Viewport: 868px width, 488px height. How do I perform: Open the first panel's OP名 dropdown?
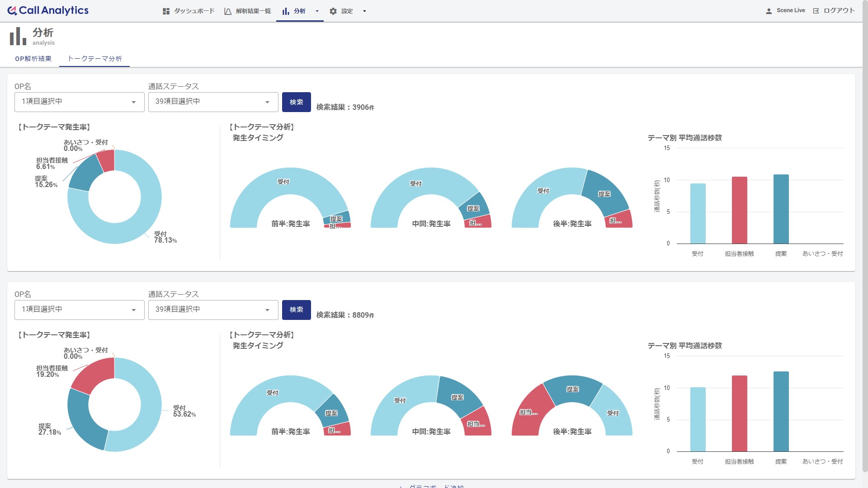coord(80,102)
